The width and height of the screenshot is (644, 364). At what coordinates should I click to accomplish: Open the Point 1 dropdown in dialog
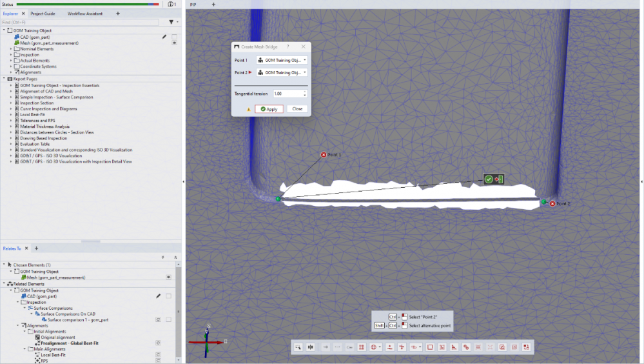click(282, 60)
